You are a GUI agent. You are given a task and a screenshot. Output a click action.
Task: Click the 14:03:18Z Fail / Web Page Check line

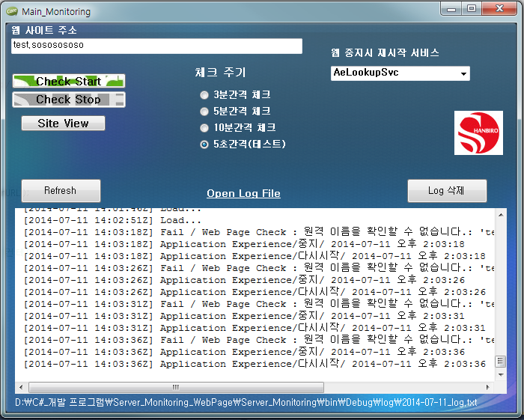coord(259,232)
